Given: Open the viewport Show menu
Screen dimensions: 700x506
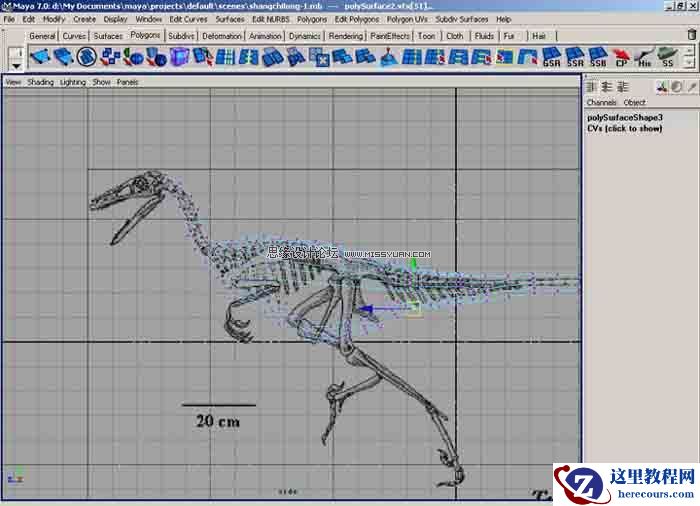Looking at the screenshot, I should [101, 82].
